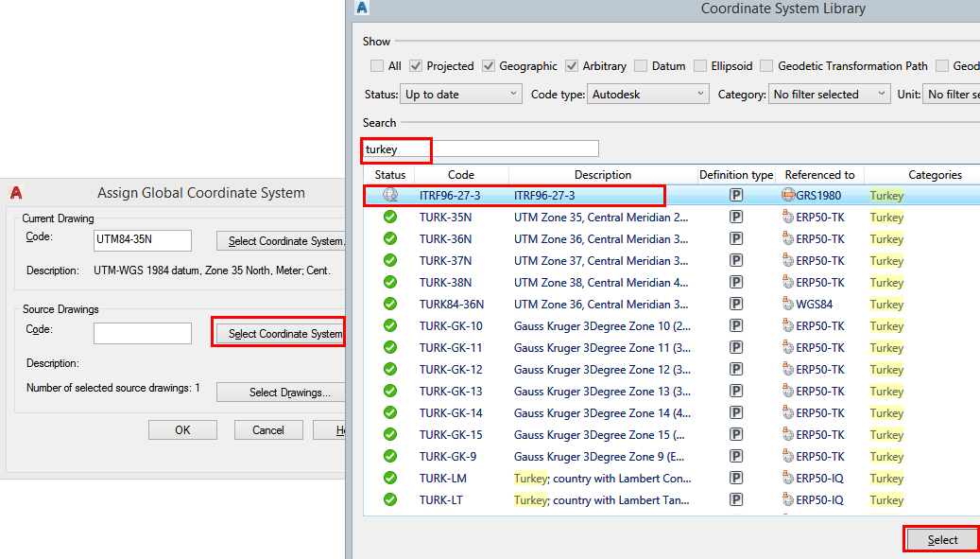The height and width of the screenshot is (559, 980).
Task: Select the TURK-LM code entry
Action: point(443,479)
